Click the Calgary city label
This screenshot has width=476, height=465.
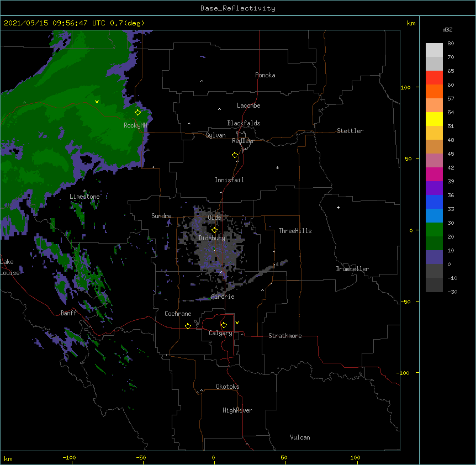point(220,333)
